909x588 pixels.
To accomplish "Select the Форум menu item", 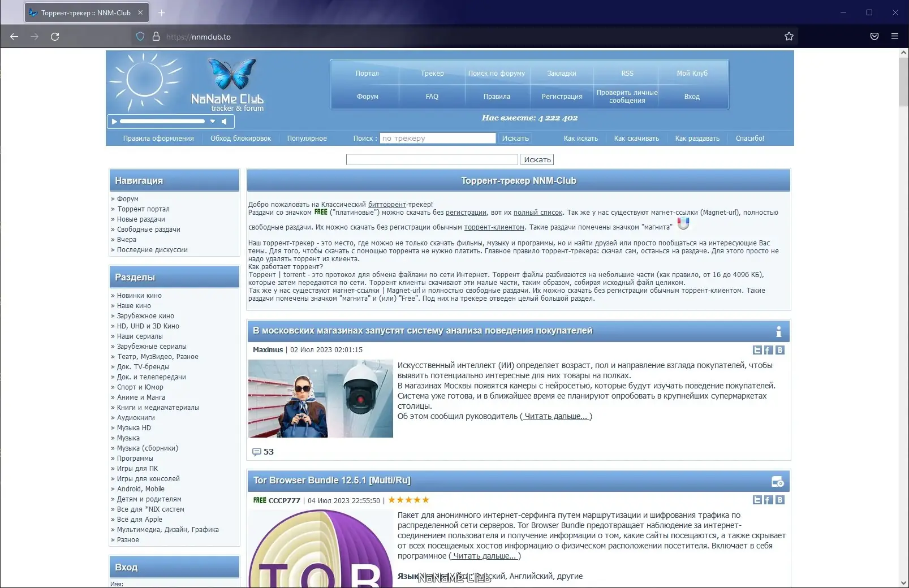I will click(x=367, y=96).
